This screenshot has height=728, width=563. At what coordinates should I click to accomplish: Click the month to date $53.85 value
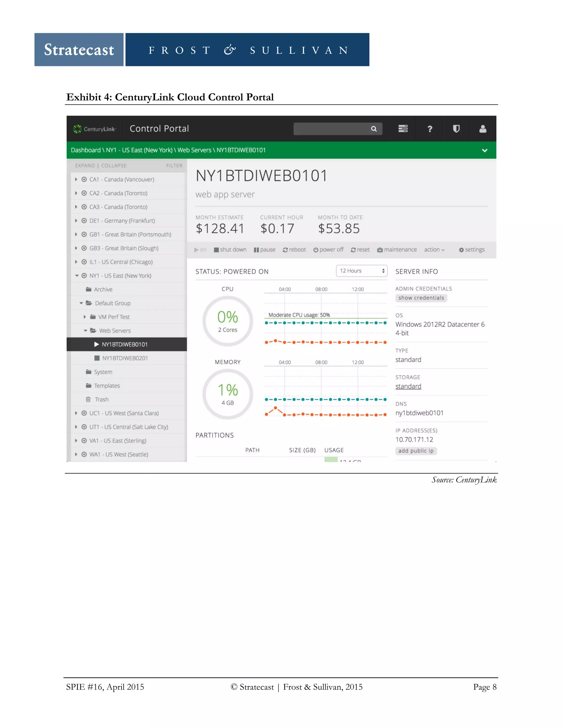pyautogui.click(x=339, y=229)
